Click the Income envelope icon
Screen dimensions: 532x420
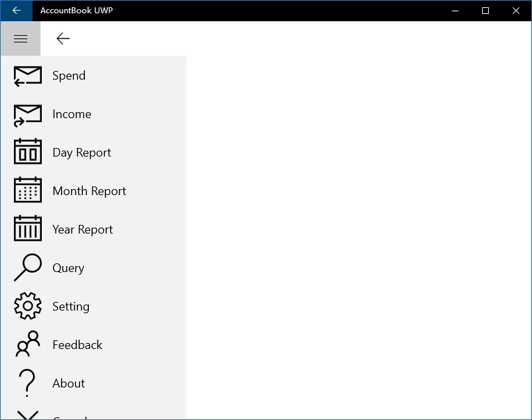pyautogui.click(x=28, y=115)
